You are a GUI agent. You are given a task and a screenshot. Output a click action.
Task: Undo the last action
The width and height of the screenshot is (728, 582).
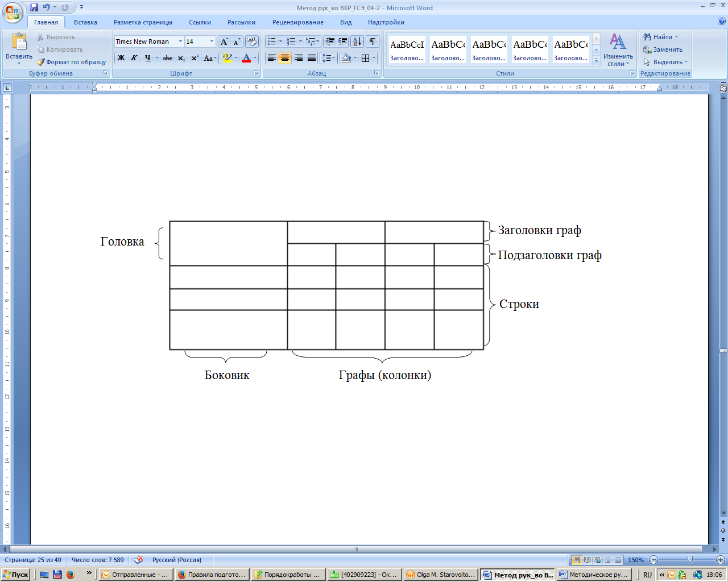pyautogui.click(x=47, y=7)
